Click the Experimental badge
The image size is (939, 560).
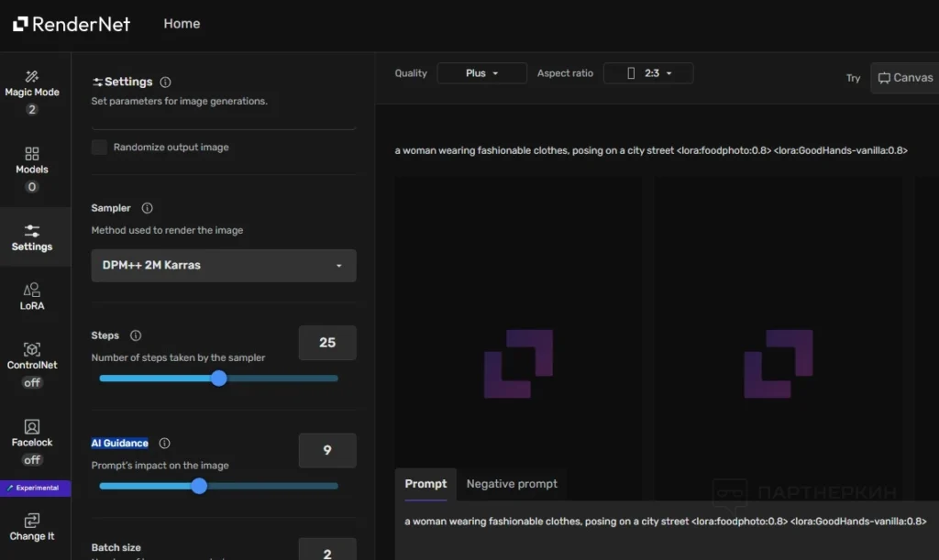pos(36,489)
